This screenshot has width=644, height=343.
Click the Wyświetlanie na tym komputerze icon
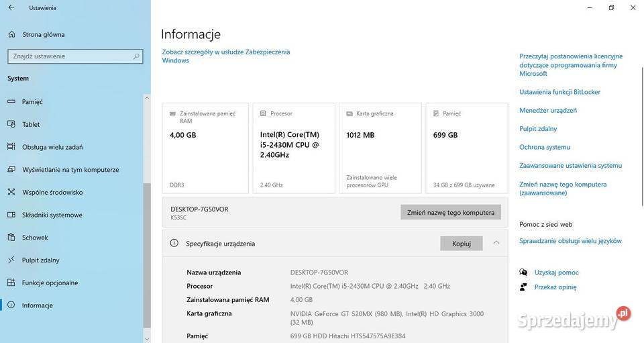11,169
